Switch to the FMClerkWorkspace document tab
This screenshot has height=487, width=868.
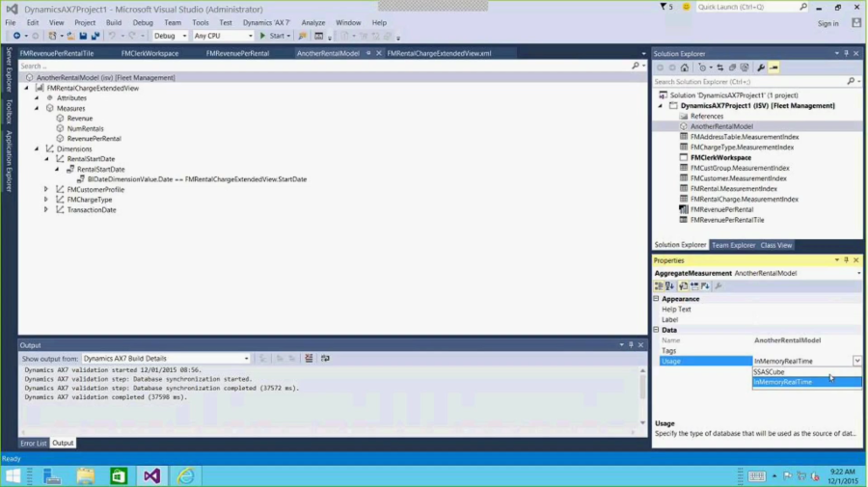pyautogui.click(x=150, y=53)
